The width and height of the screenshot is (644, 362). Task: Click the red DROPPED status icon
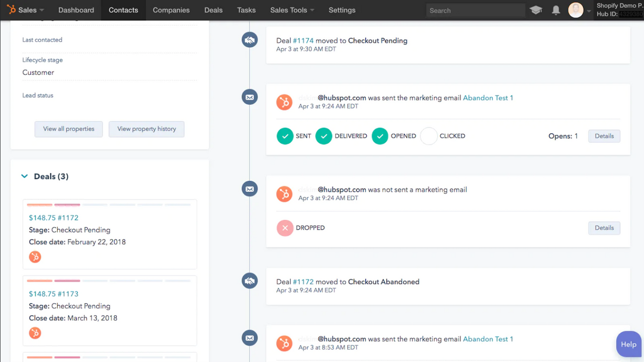coord(285,228)
